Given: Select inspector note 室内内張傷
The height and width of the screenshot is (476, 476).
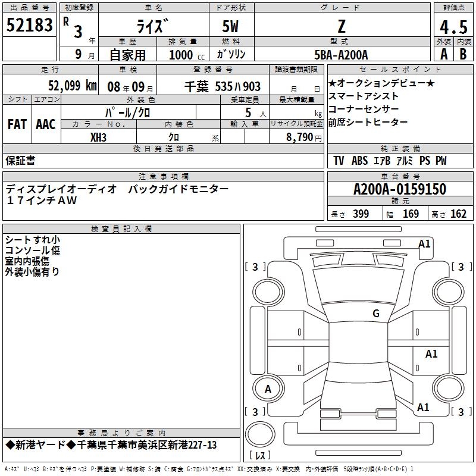Looking at the screenshot, I should [27, 261].
